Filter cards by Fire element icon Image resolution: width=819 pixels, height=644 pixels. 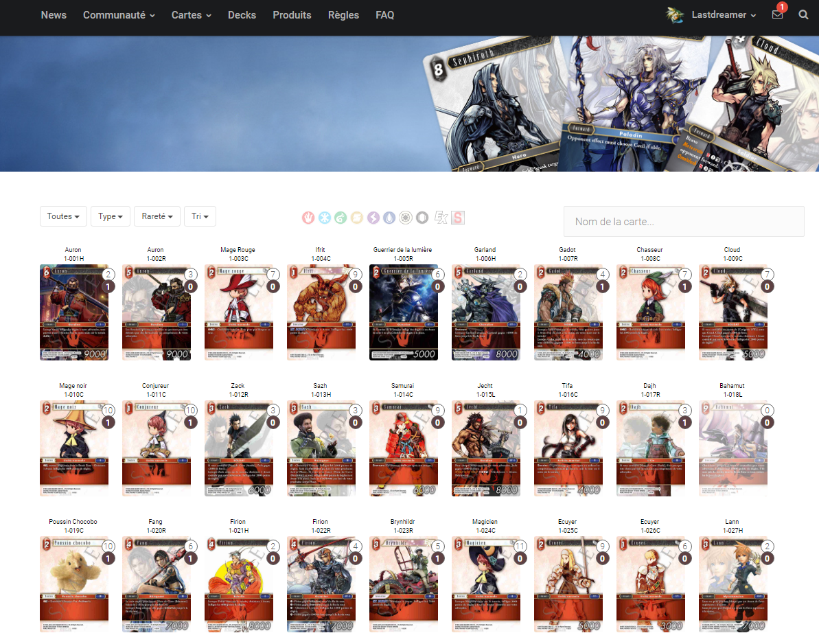coord(308,218)
